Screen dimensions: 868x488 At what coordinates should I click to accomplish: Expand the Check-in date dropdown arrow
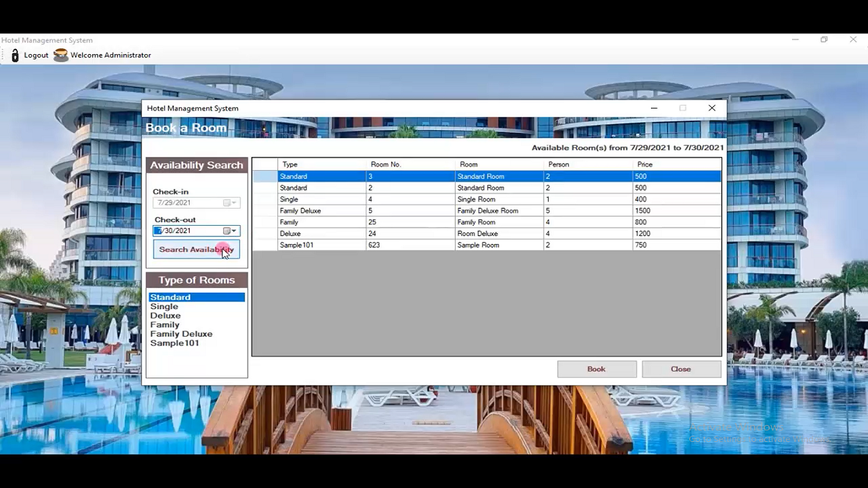click(x=235, y=203)
